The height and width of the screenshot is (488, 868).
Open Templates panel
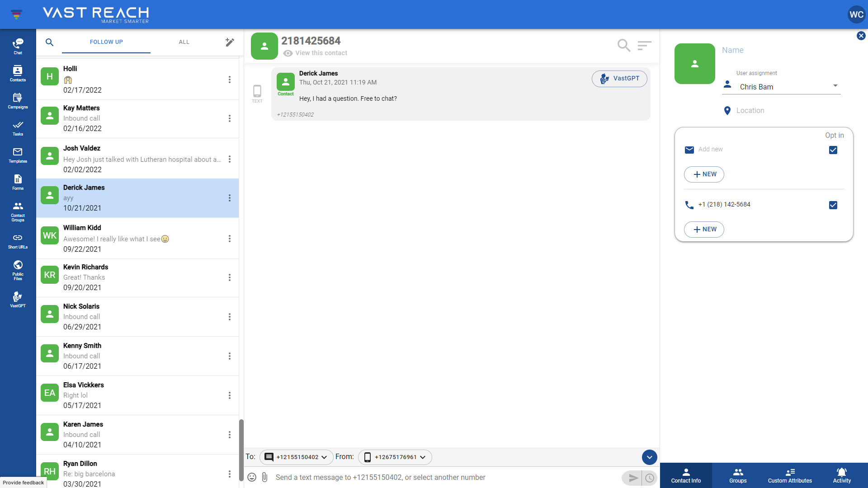[17, 155]
